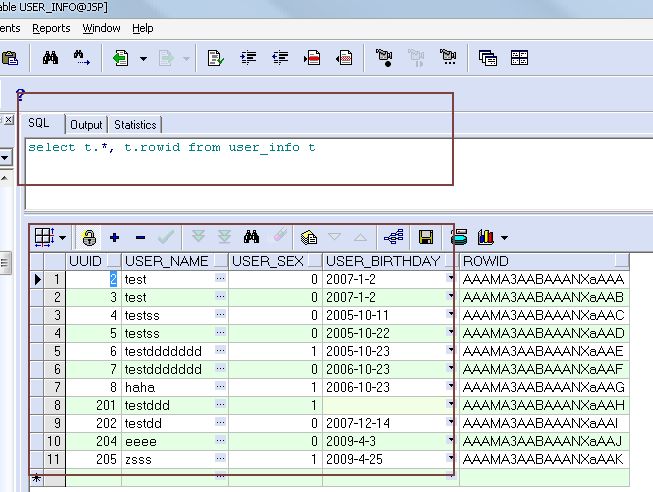Click the ROWID cell ending in AAG

pyautogui.click(x=545, y=387)
